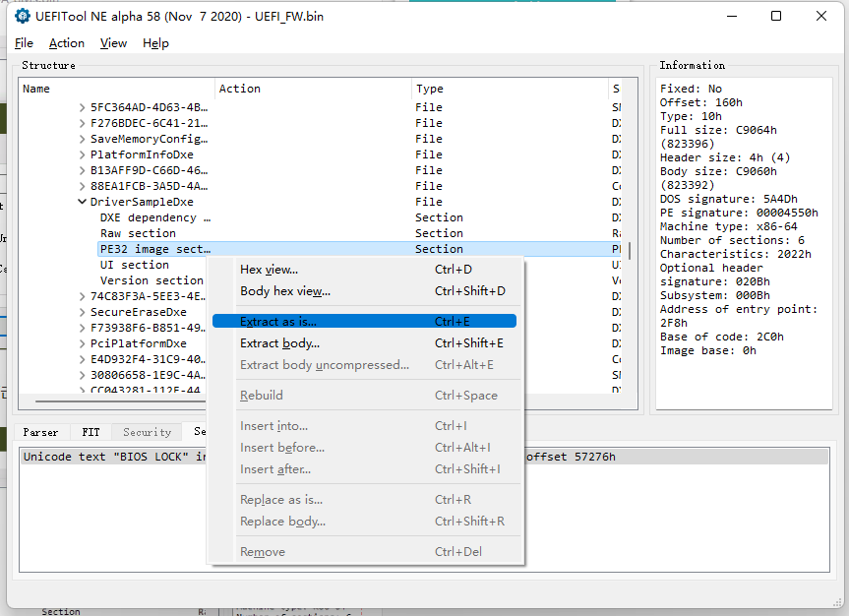The height and width of the screenshot is (616, 849).
Task: Select Extract as is from the context menu
Action: coord(364,321)
